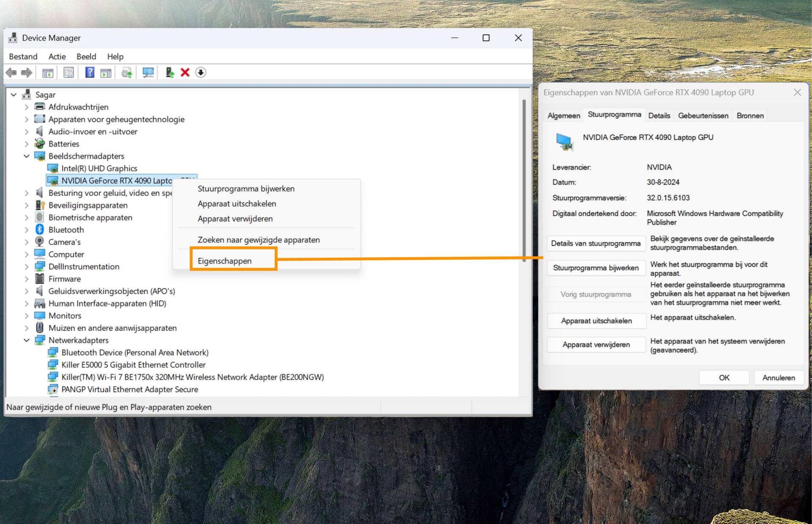812x524 pixels.
Task: Click the black down-arrow disable device icon
Action: pyautogui.click(x=201, y=73)
